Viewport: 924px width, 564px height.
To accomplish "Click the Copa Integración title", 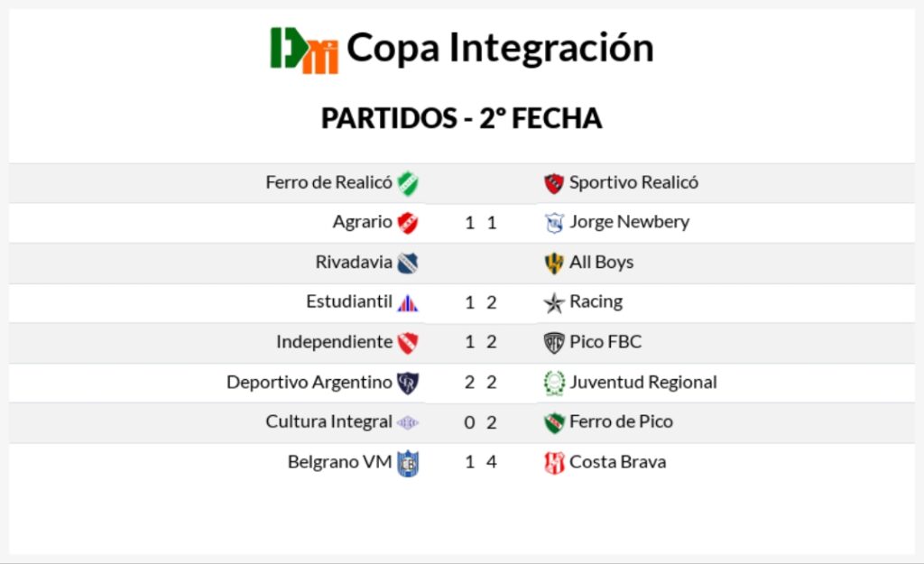I will (500, 48).
